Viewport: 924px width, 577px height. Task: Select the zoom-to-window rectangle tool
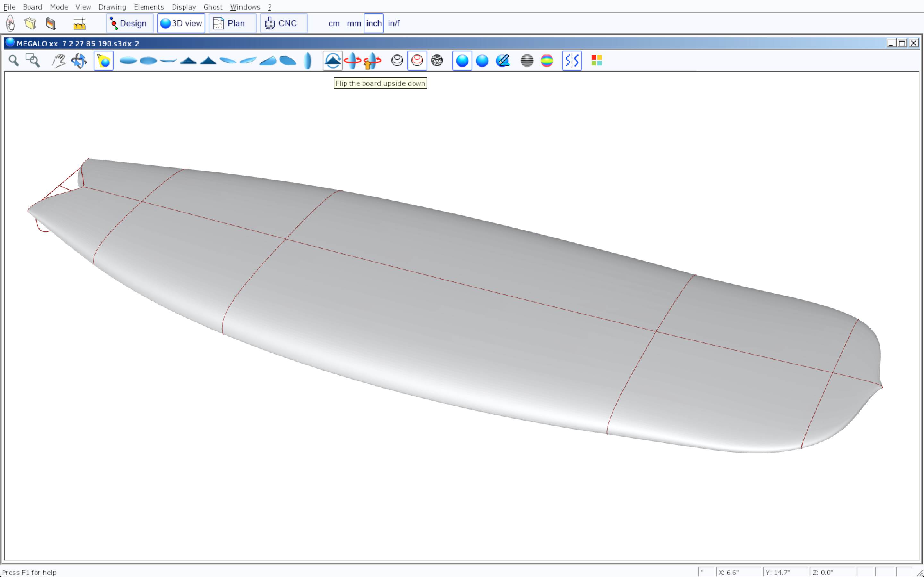click(x=33, y=61)
